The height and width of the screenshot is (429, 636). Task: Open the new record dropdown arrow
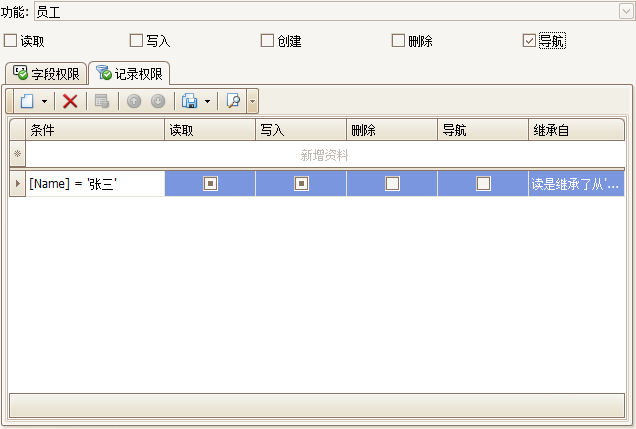tap(45, 101)
